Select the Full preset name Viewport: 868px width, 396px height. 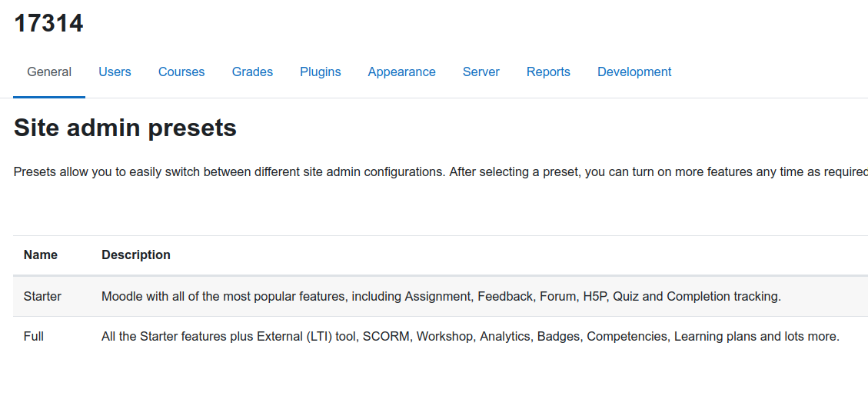[34, 336]
